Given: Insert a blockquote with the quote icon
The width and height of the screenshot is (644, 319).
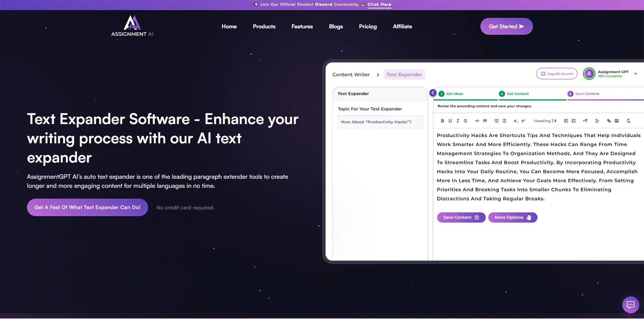Looking at the screenshot, I should pyautogui.click(x=485, y=121).
